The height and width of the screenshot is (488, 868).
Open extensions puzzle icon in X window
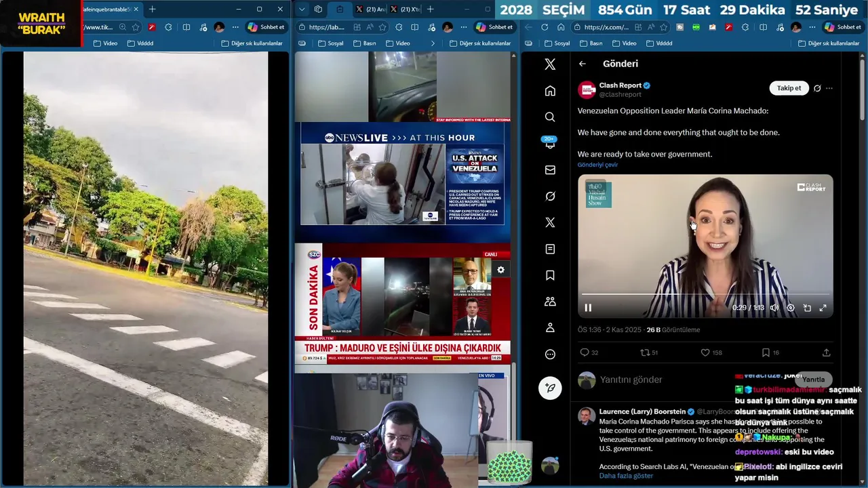[x=745, y=27]
